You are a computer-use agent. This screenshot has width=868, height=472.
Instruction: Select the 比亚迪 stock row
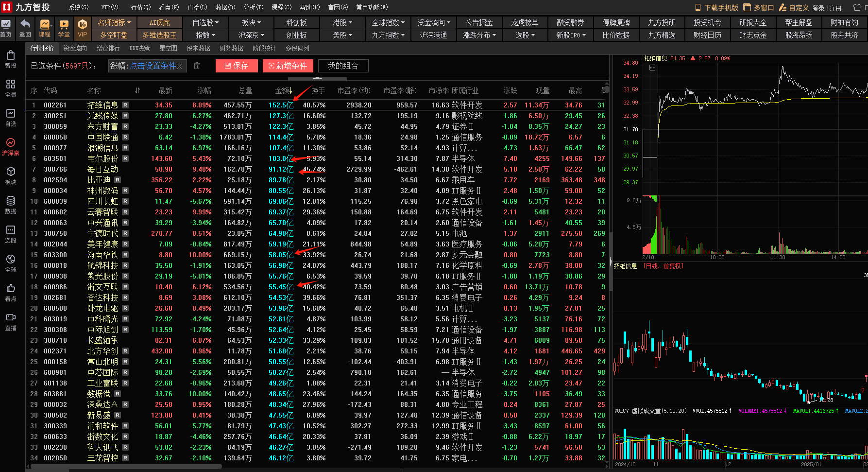(99, 180)
